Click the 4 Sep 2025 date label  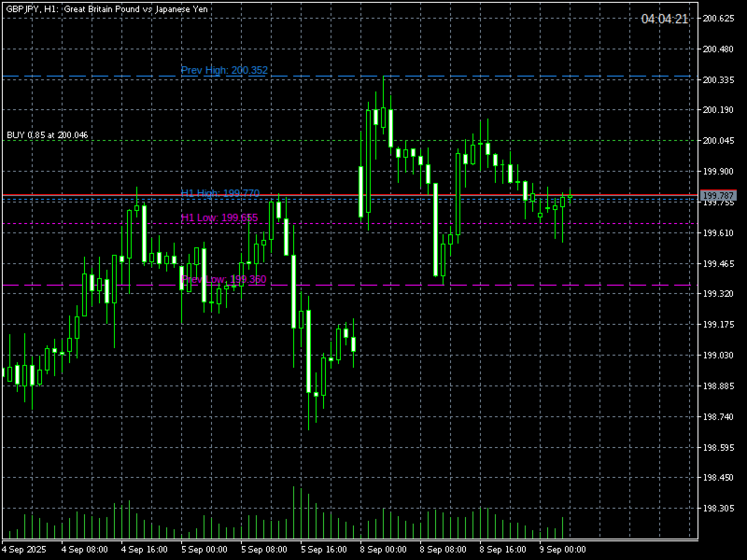pos(24,550)
